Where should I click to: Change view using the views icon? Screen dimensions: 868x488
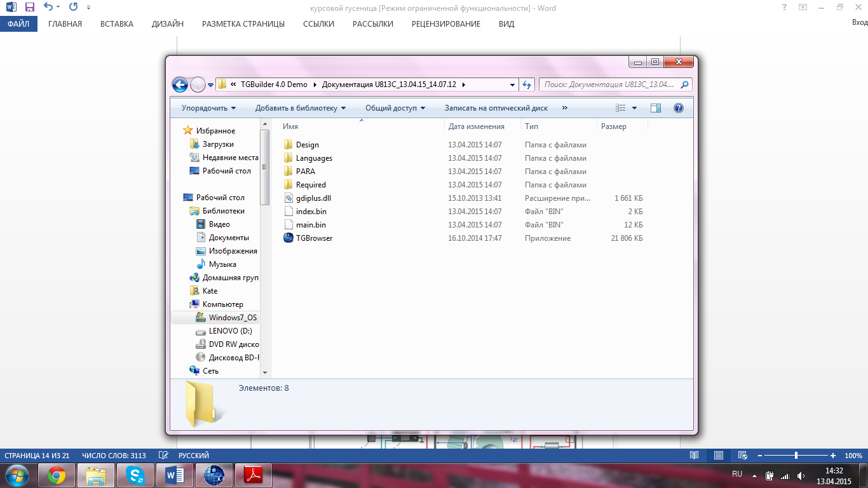621,108
